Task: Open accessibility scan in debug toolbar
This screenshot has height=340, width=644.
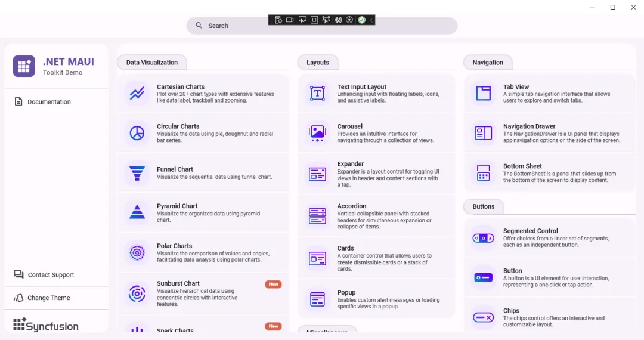Action: pyautogui.click(x=349, y=20)
